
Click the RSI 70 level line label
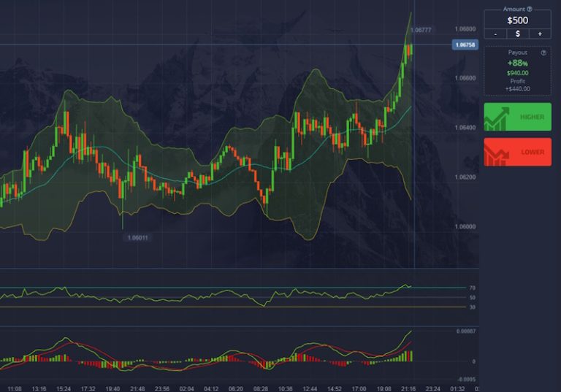[473, 288]
